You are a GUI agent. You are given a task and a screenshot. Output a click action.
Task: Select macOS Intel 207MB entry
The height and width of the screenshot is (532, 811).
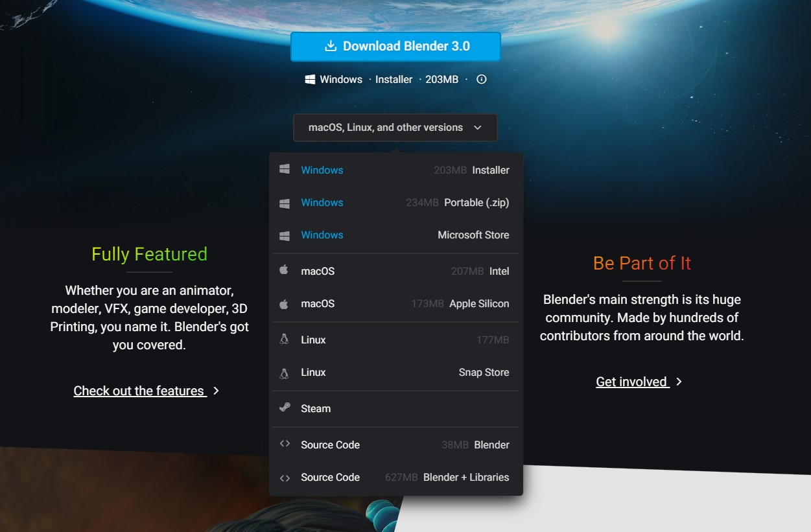point(395,271)
